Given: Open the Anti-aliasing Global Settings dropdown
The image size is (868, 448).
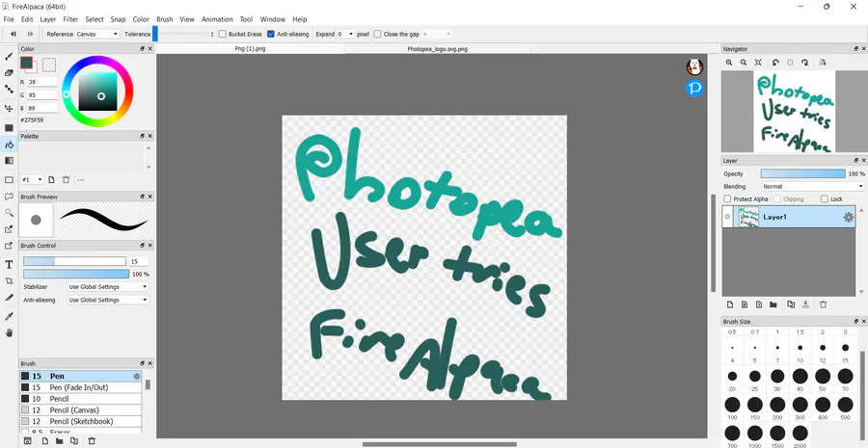Looking at the screenshot, I should tap(108, 300).
